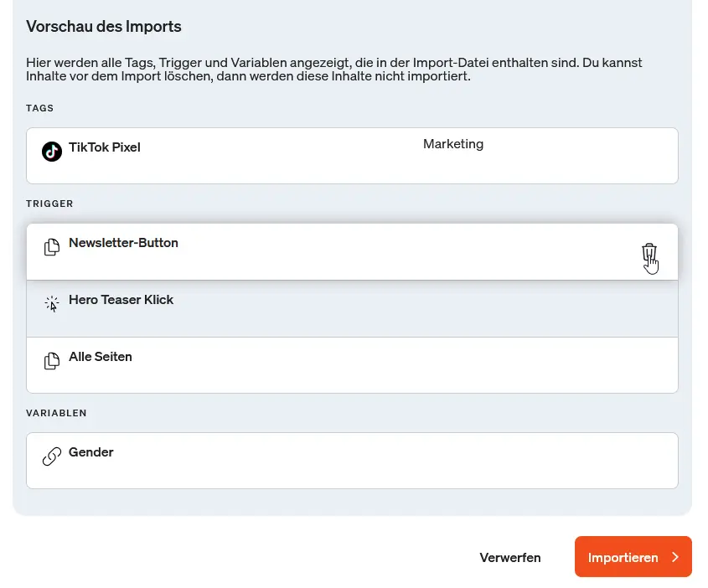Select the page icon beside Newsletter-Button
The width and height of the screenshot is (708, 588).
52,247
